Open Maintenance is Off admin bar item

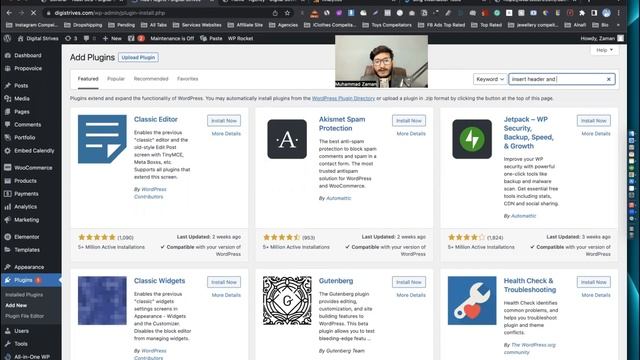(x=172, y=38)
